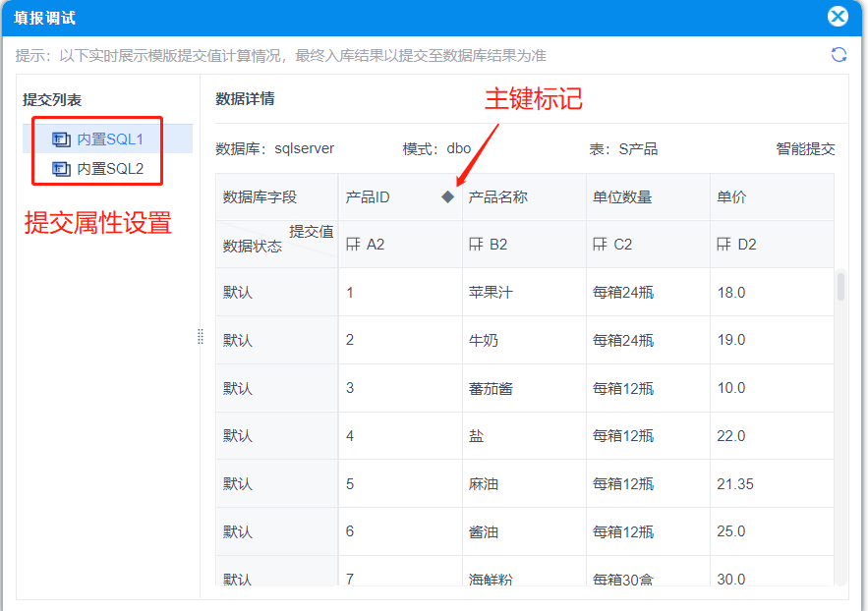Click the database label 数据库：sqlserver
Viewport: 868px width, 611px height.
[x=274, y=148]
